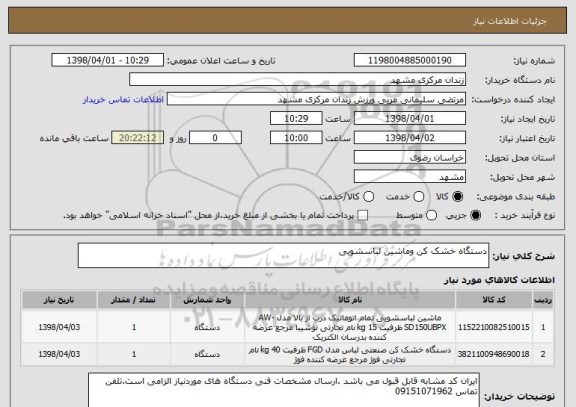Click the remaining time field 20:22:12

(138, 138)
